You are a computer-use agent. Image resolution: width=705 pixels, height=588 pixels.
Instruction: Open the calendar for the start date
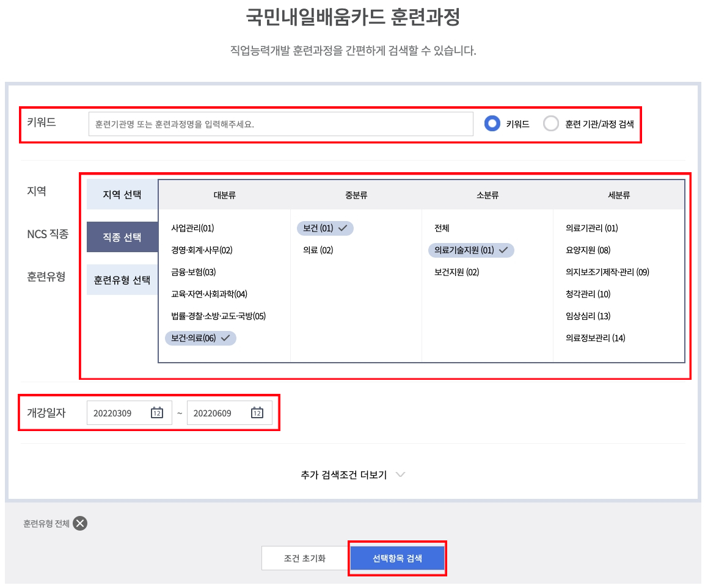click(x=157, y=413)
